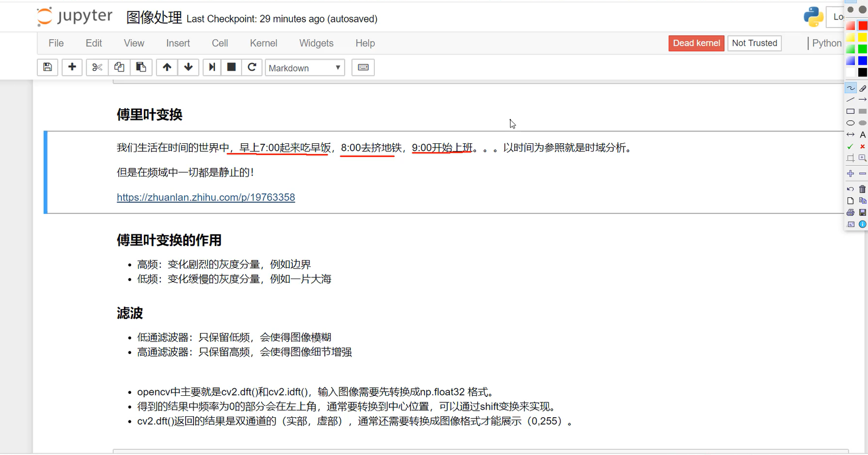Restart the kernel with circular arrow
Screen dimensions: 868x455
252,67
